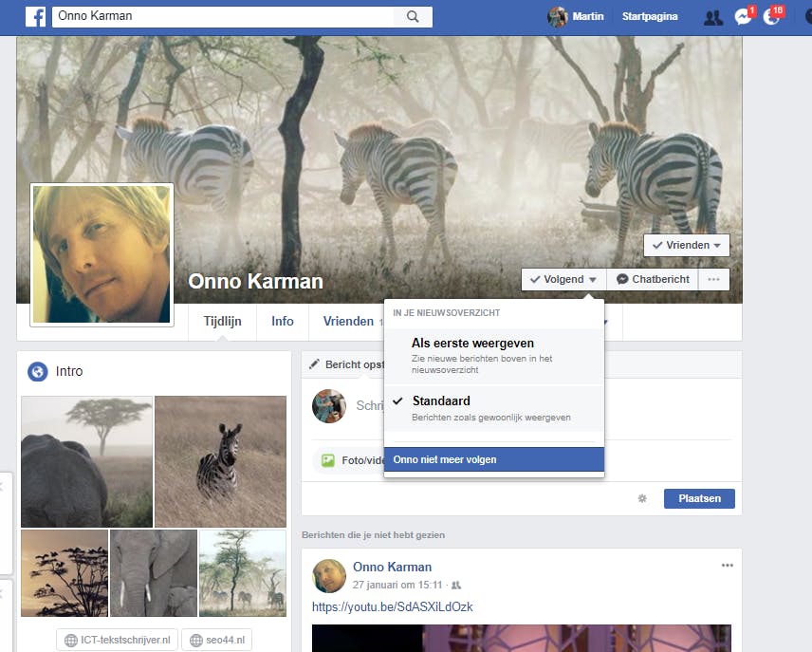Open the Vrienden profile tab

pos(348,322)
